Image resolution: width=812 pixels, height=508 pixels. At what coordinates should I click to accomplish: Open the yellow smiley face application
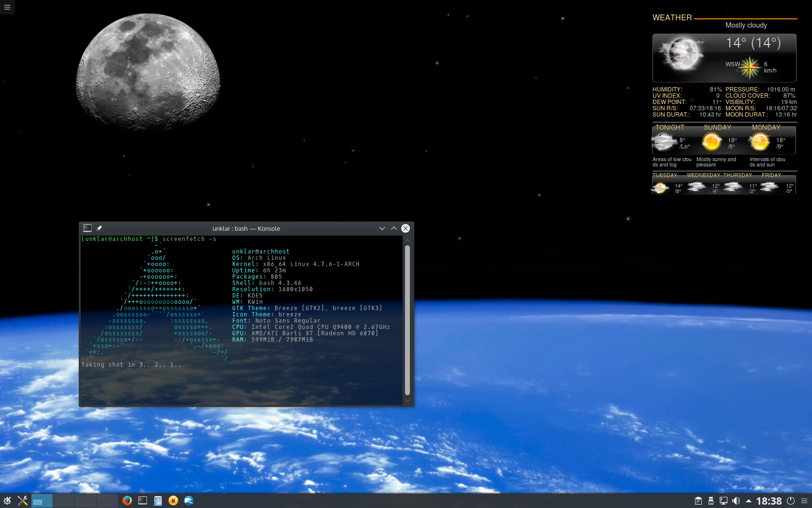coord(174,501)
